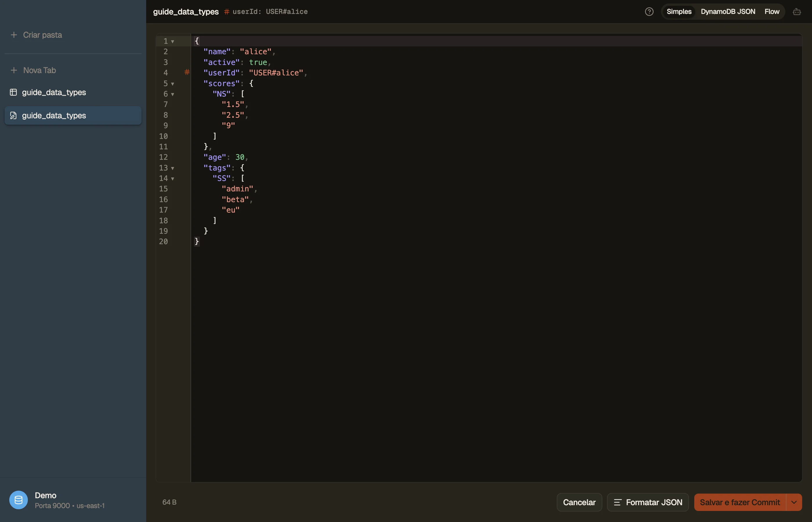Click the hash key marker on line 4
The image size is (812, 522).
pyautogui.click(x=187, y=72)
